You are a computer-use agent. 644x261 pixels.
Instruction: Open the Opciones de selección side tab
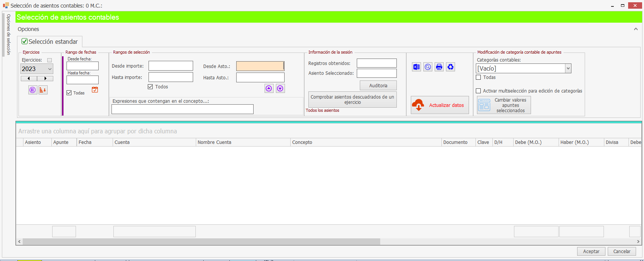8,34
